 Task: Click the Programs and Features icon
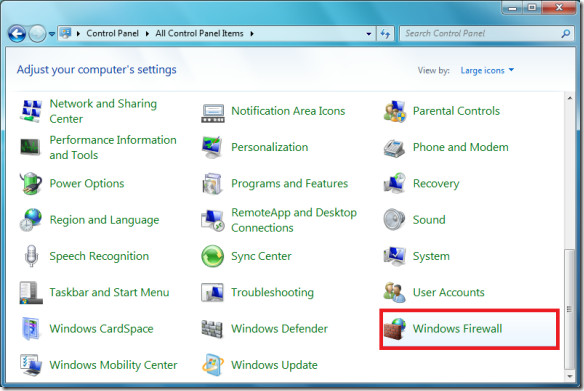point(212,183)
